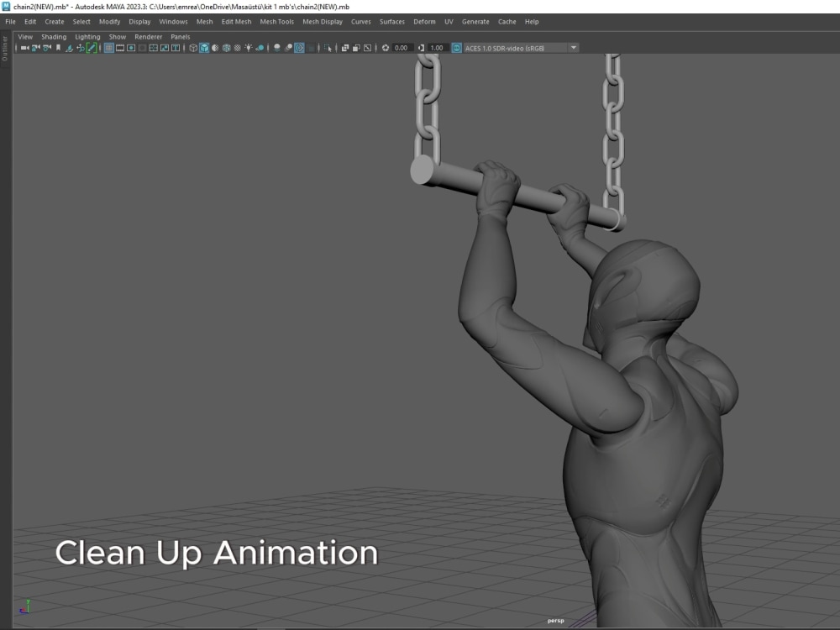
Task: Expand the collapsed Outliner side tab
Action: [5, 48]
